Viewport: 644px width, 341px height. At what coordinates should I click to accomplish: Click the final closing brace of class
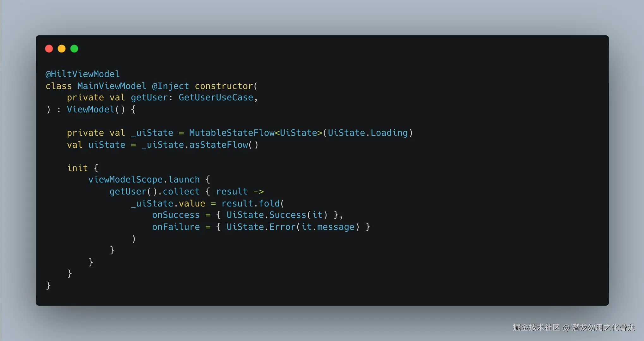click(x=48, y=285)
